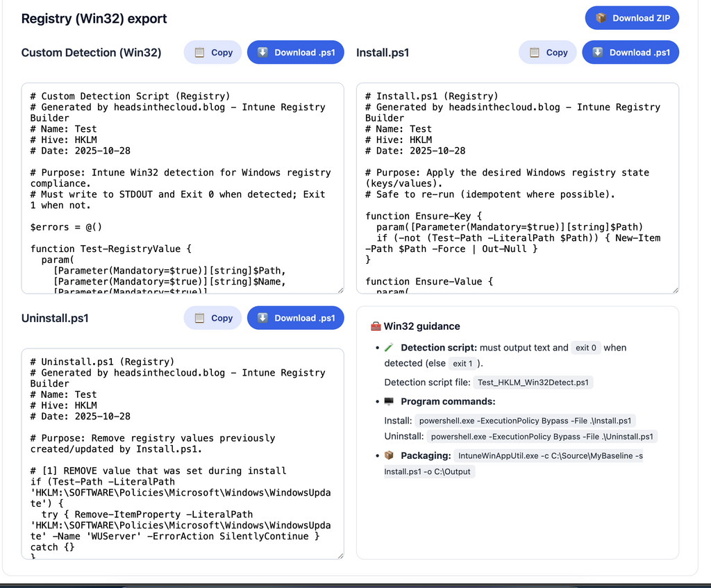
Task: Click the toolbox icon beside Win32 guidance
Action: pos(376,326)
